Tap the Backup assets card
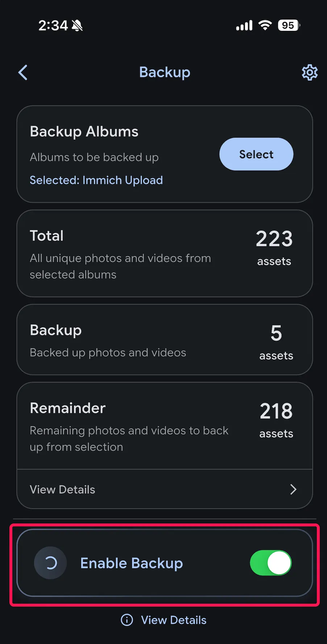Image resolution: width=327 pixels, height=644 pixels. click(165, 340)
